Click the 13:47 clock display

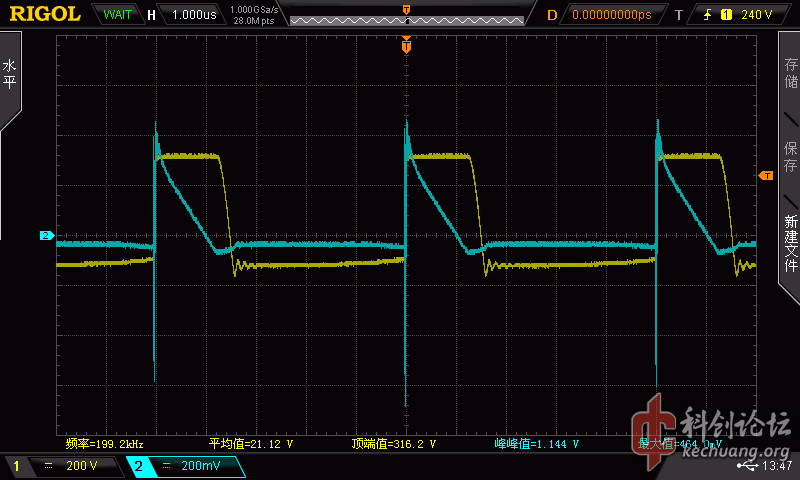778,466
